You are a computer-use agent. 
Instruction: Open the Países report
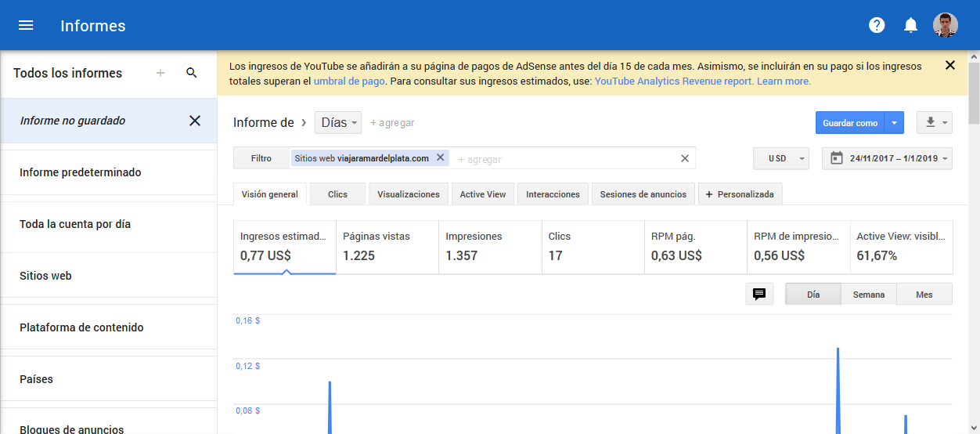tap(109, 379)
